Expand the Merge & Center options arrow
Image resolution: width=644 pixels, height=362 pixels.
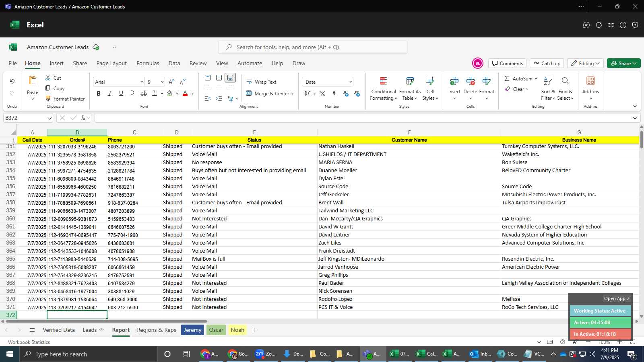(x=292, y=93)
